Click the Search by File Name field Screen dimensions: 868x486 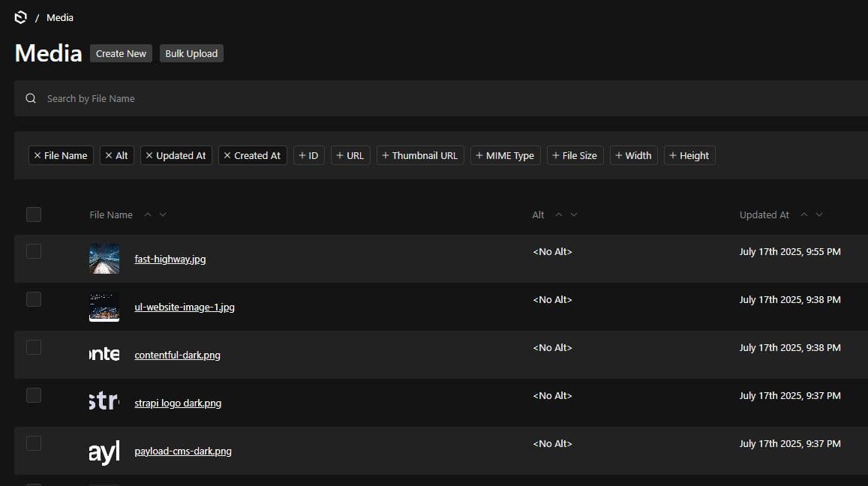[x=450, y=98]
